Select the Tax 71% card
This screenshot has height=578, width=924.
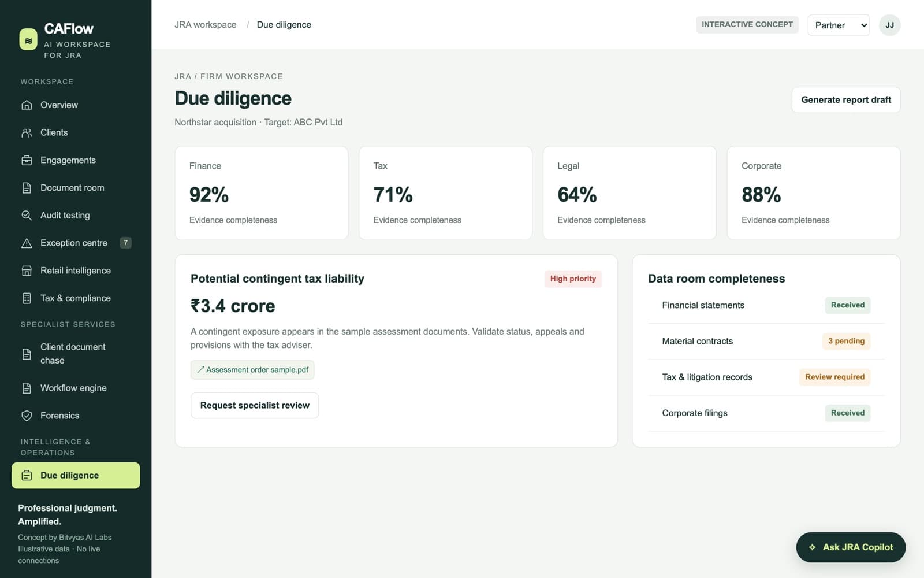[445, 193]
